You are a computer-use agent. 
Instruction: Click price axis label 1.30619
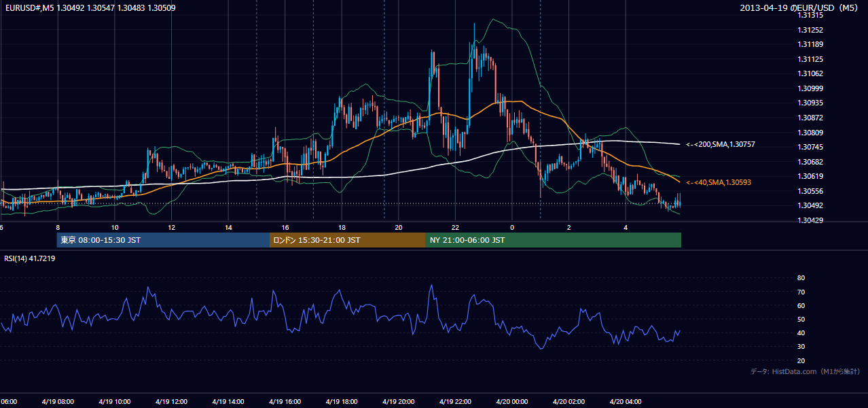tap(810, 176)
